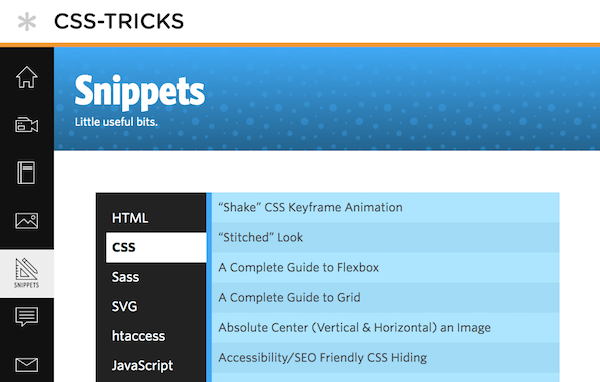
Task: Click the CSS-TRICKS site title
Action: coord(119,21)
